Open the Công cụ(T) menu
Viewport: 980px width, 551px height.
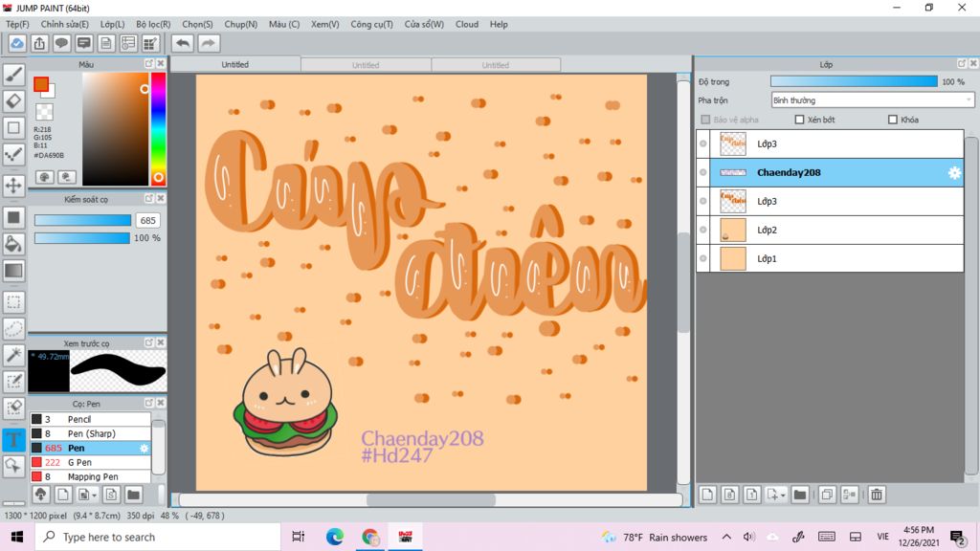click(x=372, y=24)
